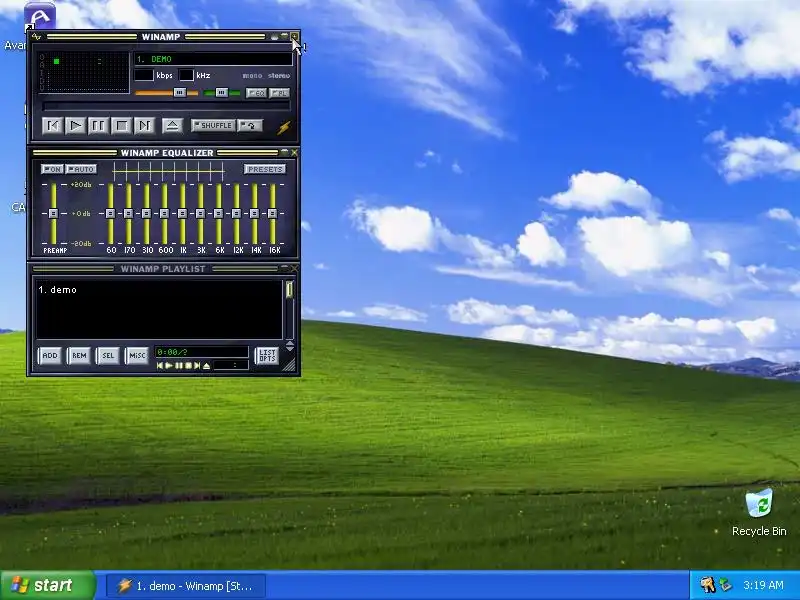Toggle windowshade mode on Playlist title bar
The height and width of the screenshot is (600, 800).
click(285, 268)
